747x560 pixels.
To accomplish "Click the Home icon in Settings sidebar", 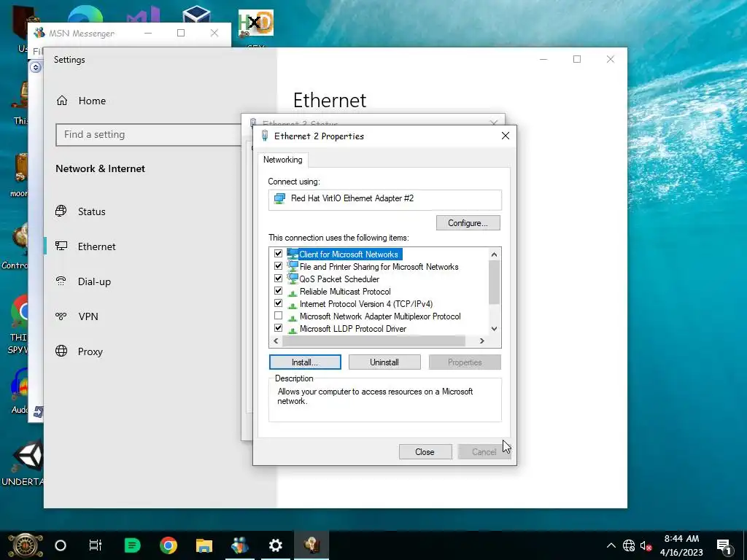I will (62, 101).
